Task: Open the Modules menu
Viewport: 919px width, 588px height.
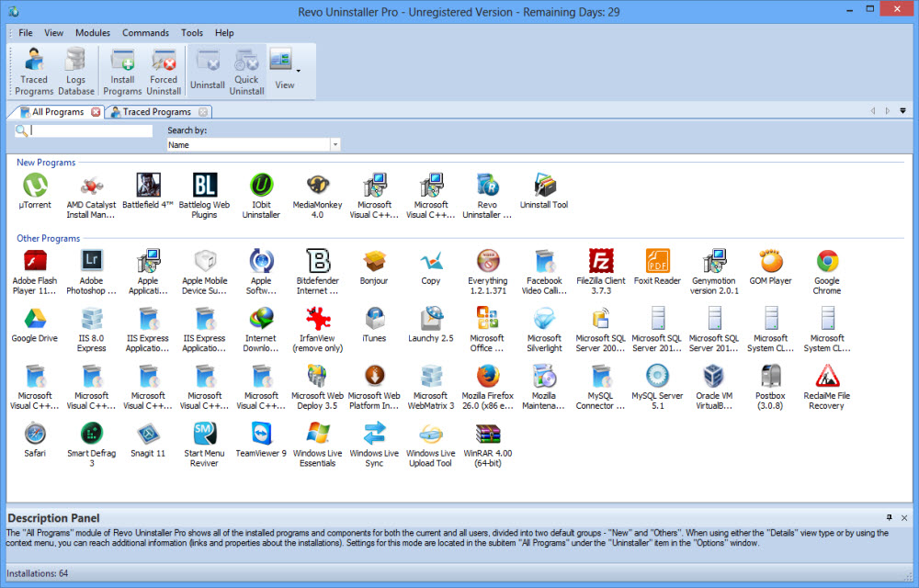Action: pos(93,33)
